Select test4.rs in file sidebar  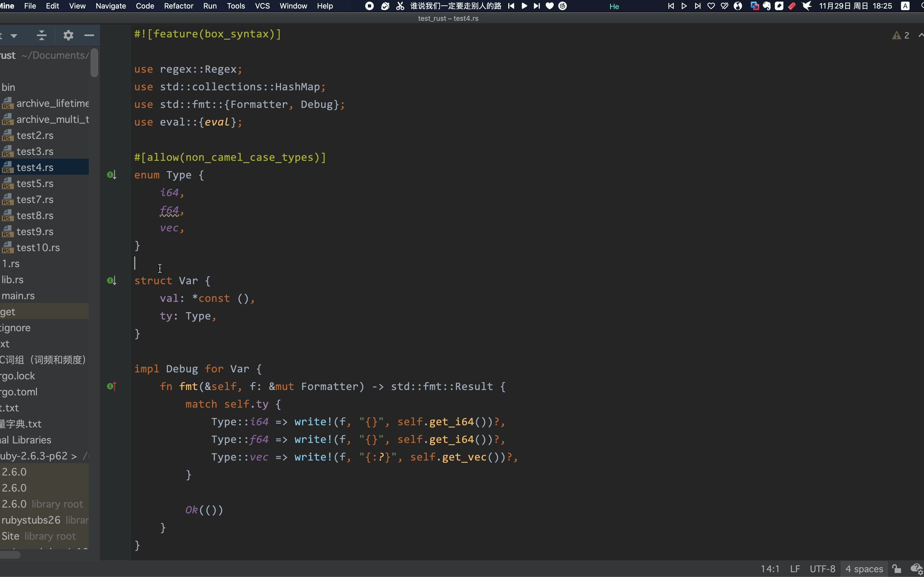(x=35, y=167)
